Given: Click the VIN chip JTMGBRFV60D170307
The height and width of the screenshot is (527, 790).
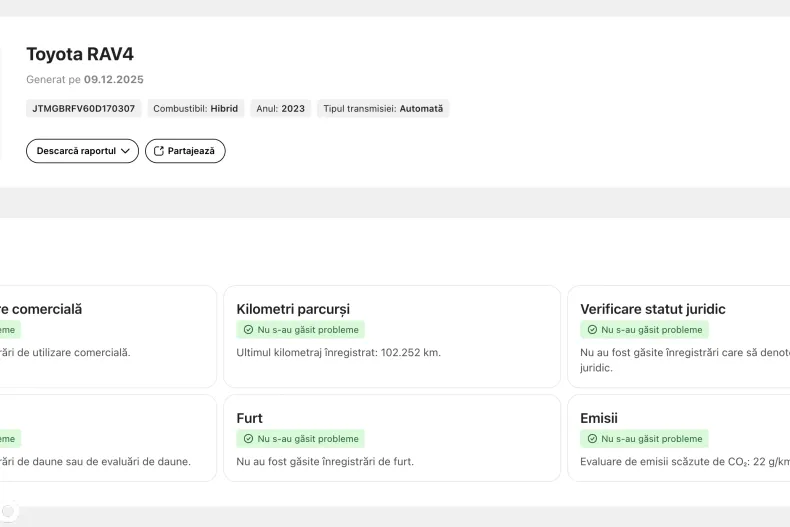Looking at the screenshot, I should 84,108.
